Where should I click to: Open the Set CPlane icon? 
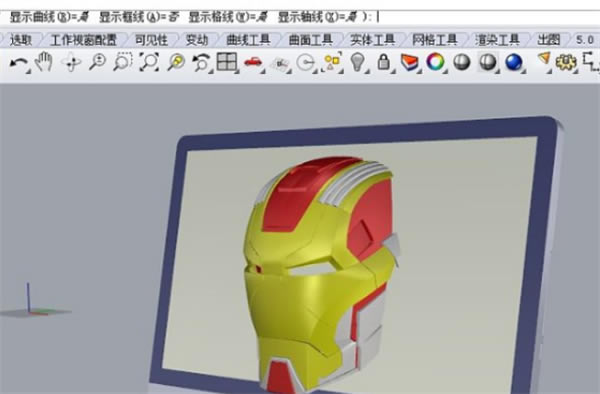pyautogui.click(x=280, y=64)
